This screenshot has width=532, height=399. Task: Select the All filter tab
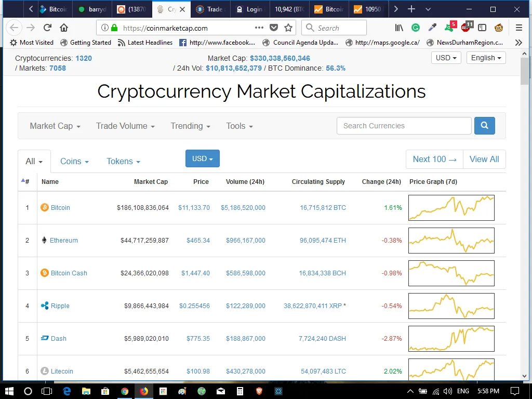pos(34,161)
